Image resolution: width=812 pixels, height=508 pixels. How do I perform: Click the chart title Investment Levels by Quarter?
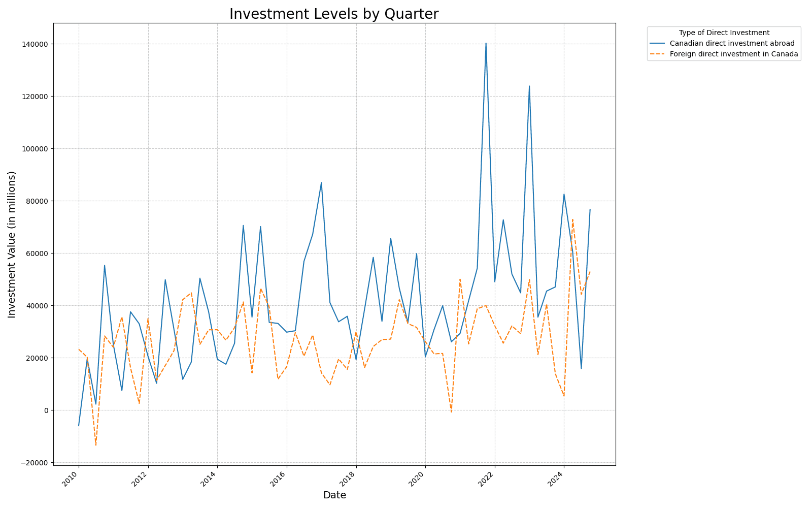(x=333, y=14)
